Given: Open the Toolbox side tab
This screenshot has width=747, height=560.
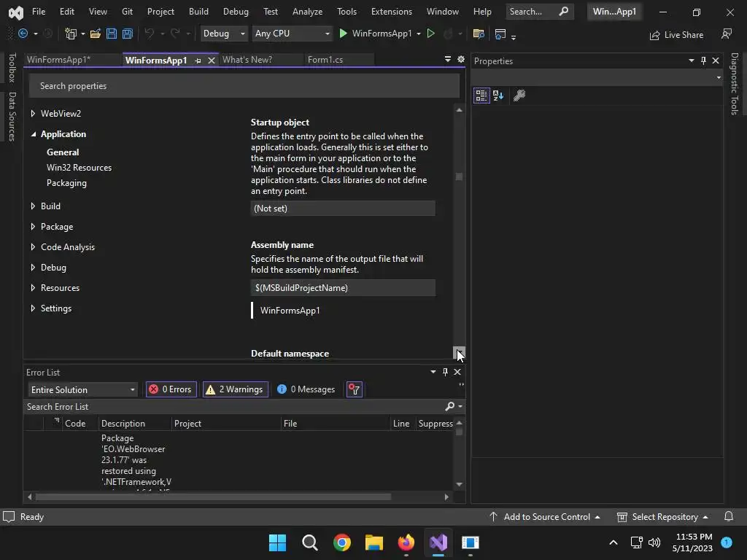Looking at the screenshot, I should click(12, 68).
